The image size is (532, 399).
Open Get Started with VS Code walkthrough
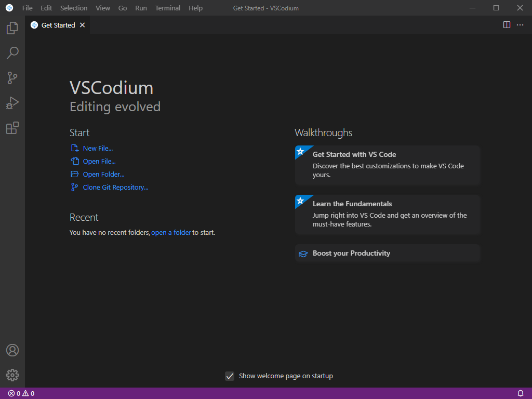click(388, 165)
